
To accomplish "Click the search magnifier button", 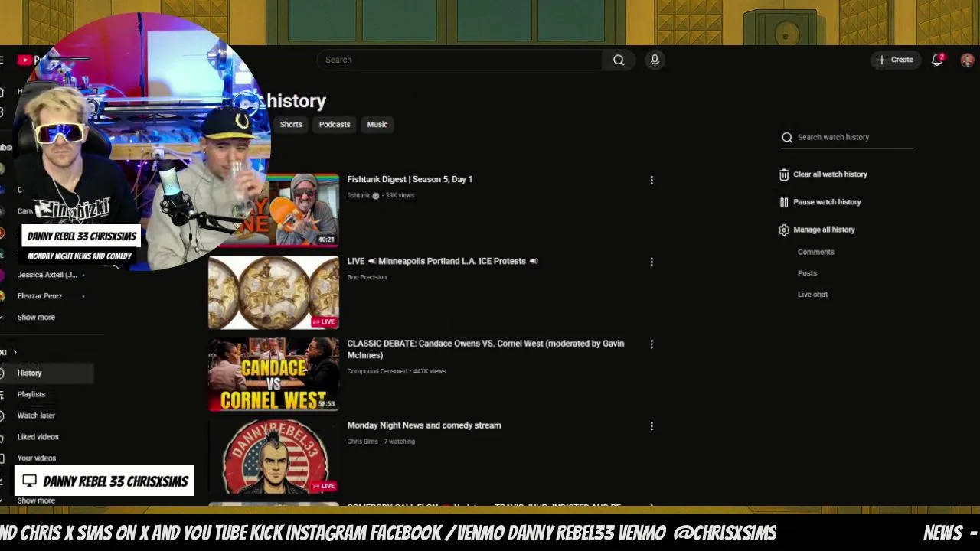I will click(619, 60).
